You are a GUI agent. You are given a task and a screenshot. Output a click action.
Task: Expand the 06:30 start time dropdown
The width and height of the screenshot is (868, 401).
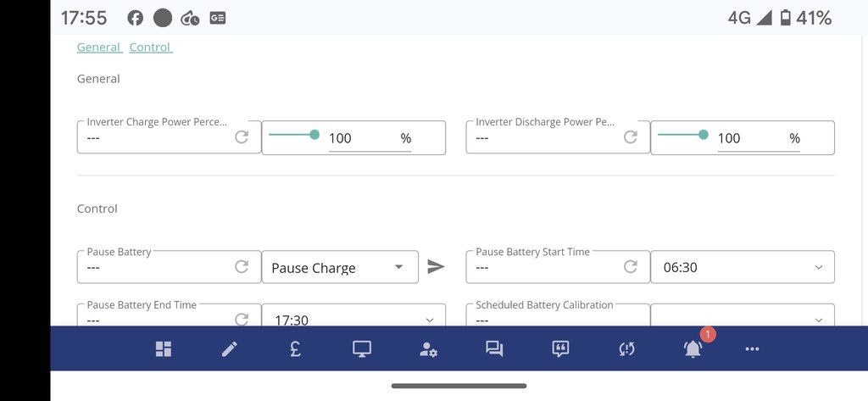(742, 267)
